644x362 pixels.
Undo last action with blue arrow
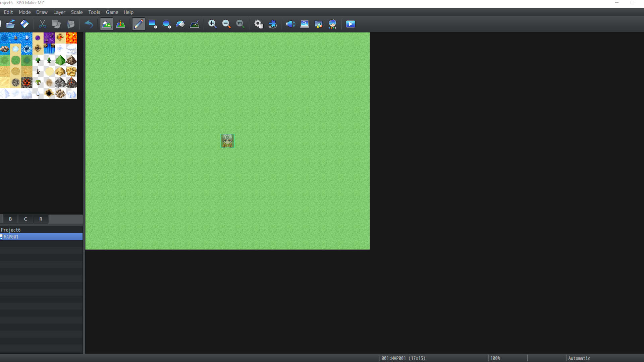pyautogui.click(x=89, y=24)
